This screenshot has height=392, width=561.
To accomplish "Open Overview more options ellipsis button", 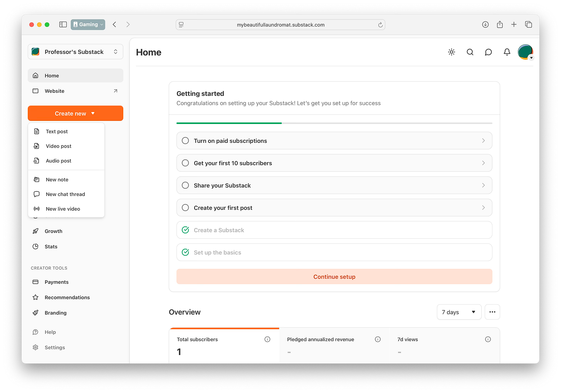I will [x=492, y=312].
